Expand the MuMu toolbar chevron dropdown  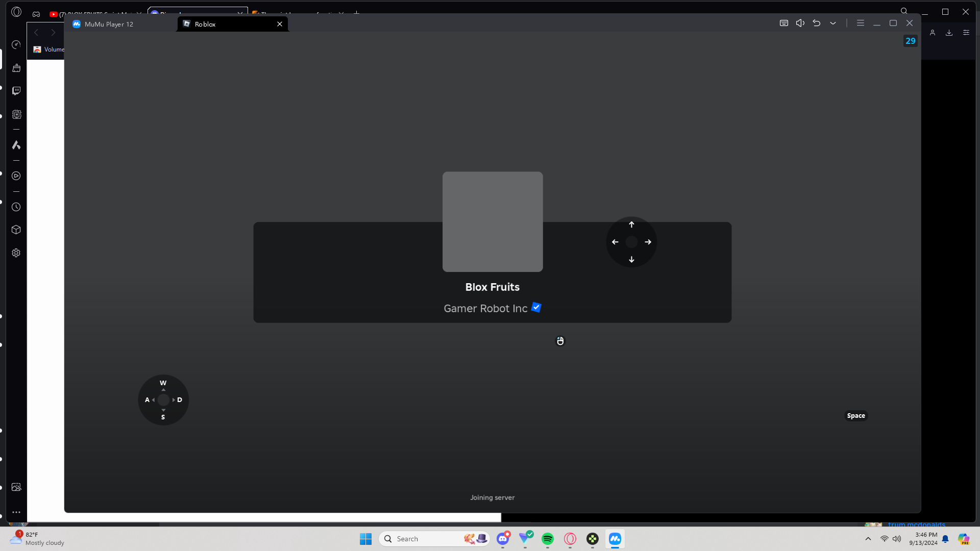[x=833, y=23]
